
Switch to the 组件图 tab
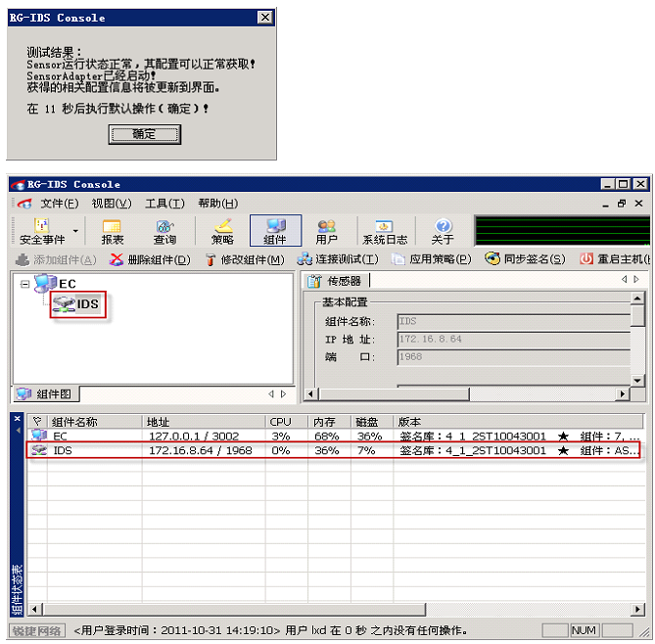coord(46,393)
